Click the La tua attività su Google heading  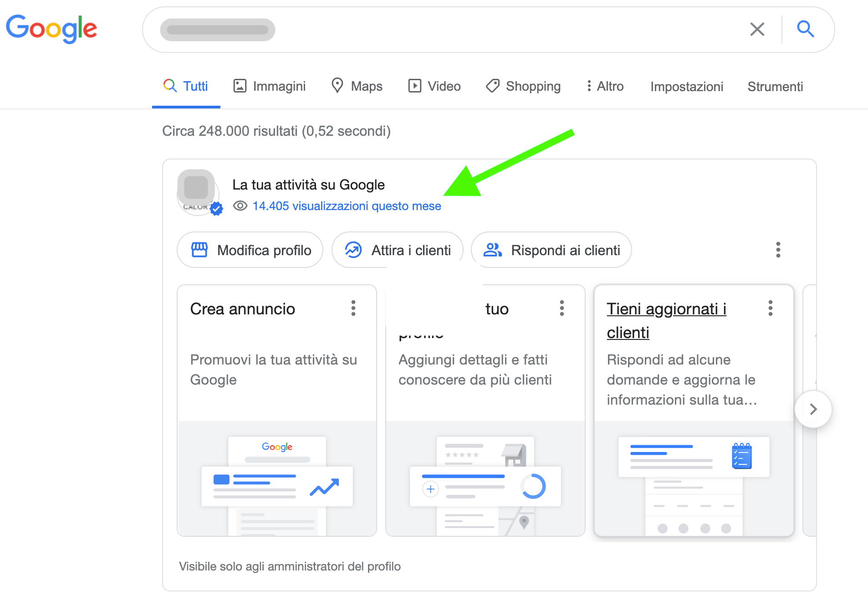coord(308,185)
